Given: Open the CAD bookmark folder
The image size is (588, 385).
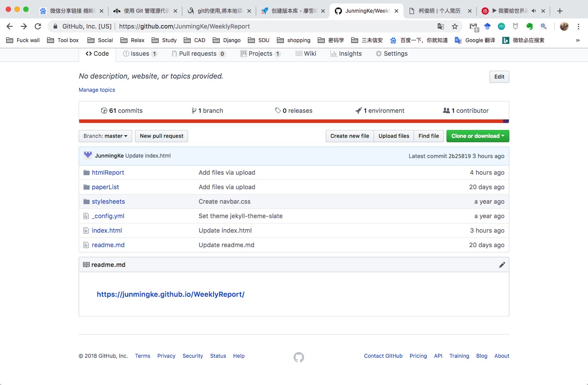Looking at the screenshot, I should (194, 40).
